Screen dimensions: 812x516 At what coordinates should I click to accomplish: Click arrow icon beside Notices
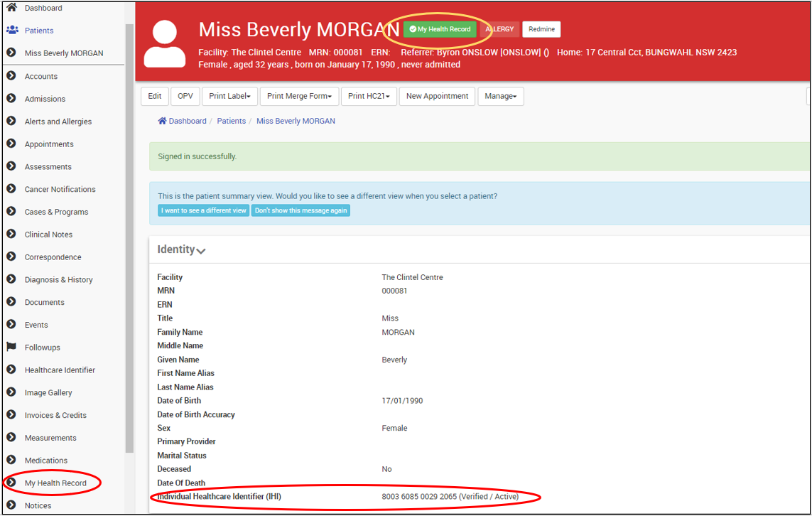[x=11, y=505]
